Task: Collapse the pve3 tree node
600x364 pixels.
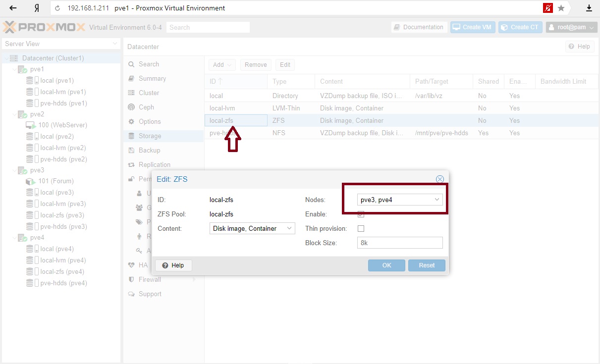Action: tap(13, 170)
